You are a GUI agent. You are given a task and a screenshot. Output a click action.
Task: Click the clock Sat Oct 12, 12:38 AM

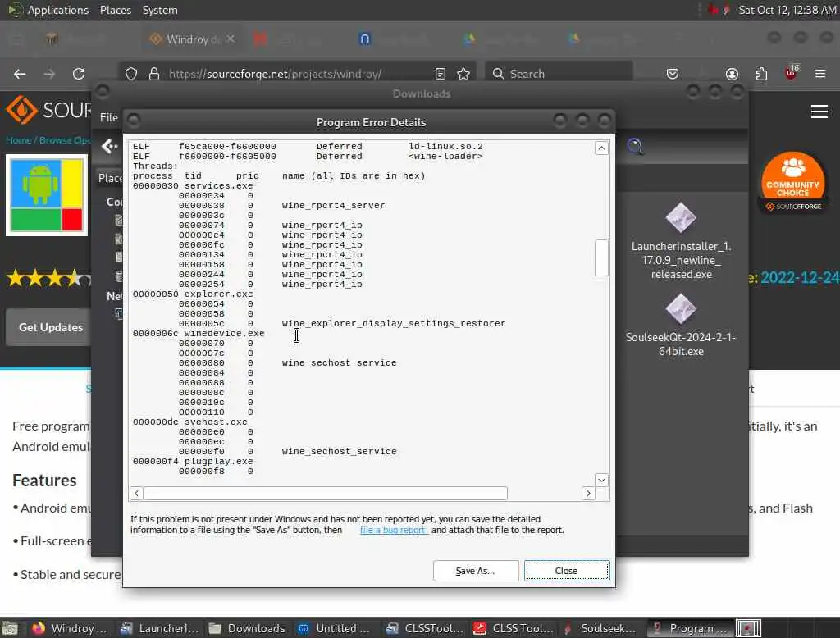click(x=787, y=10)
